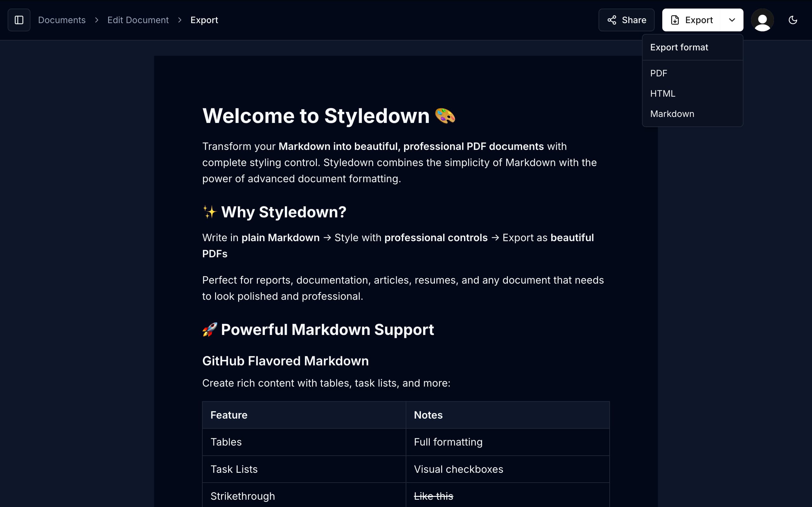The image size is (812, 507).
Task: Navigate to Edit Document breadcrumb
Action: (138, 20)
